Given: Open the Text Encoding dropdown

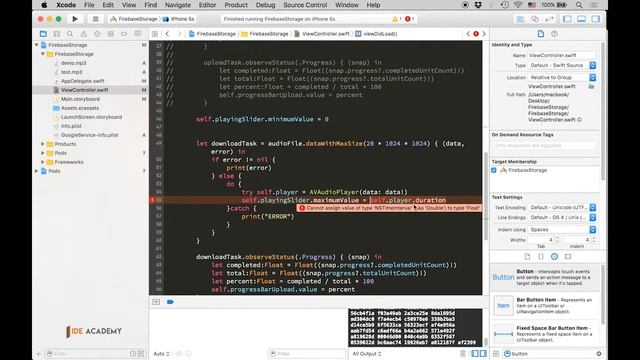Looking at the screenshot, I should click(562, 207).
